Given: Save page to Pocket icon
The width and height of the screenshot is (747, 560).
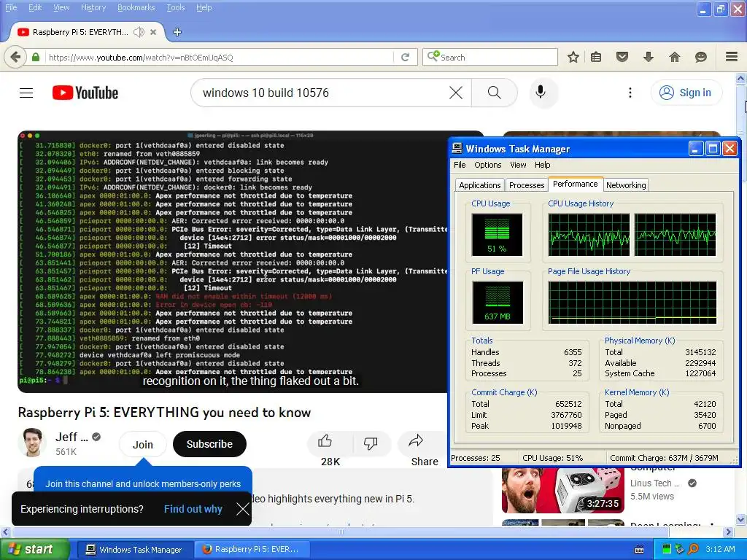Looking at the screenshot, I should click(622, 57).
